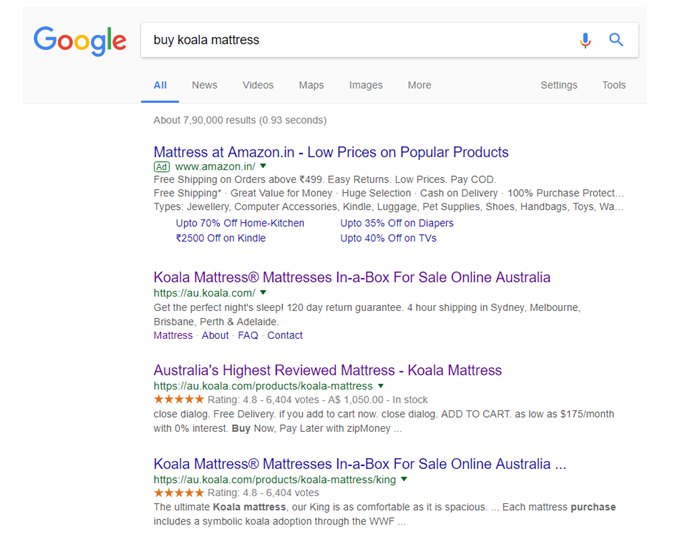
Task: Go to the Images tab
Action: (366, 86)
